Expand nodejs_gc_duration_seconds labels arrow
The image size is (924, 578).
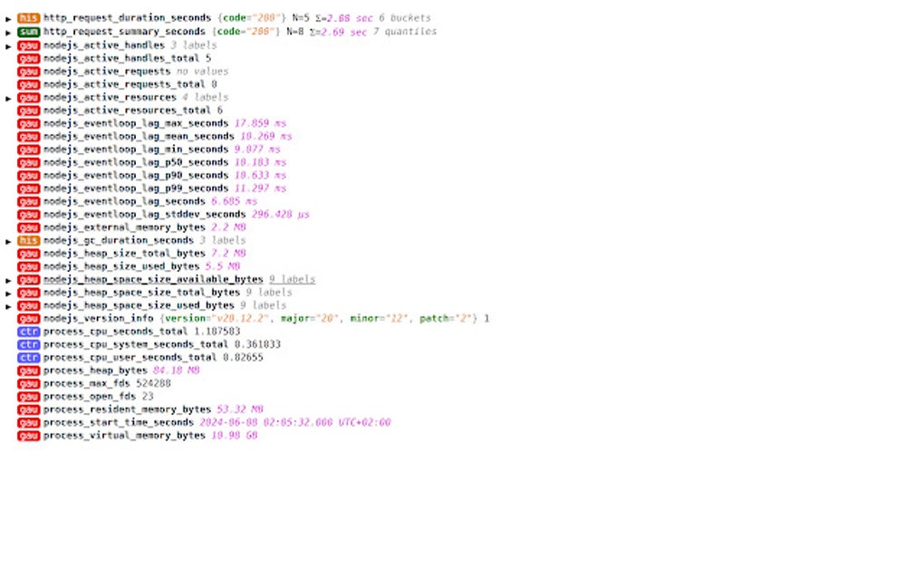coord(8,242)
